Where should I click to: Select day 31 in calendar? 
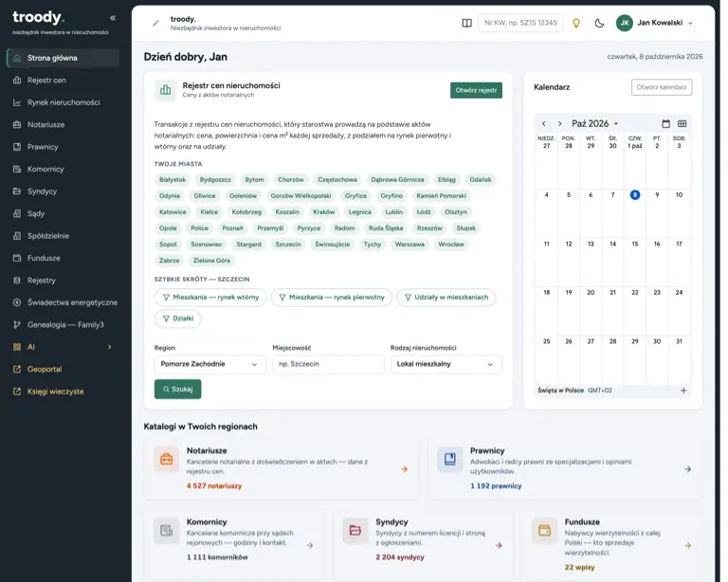coord(679,341)
